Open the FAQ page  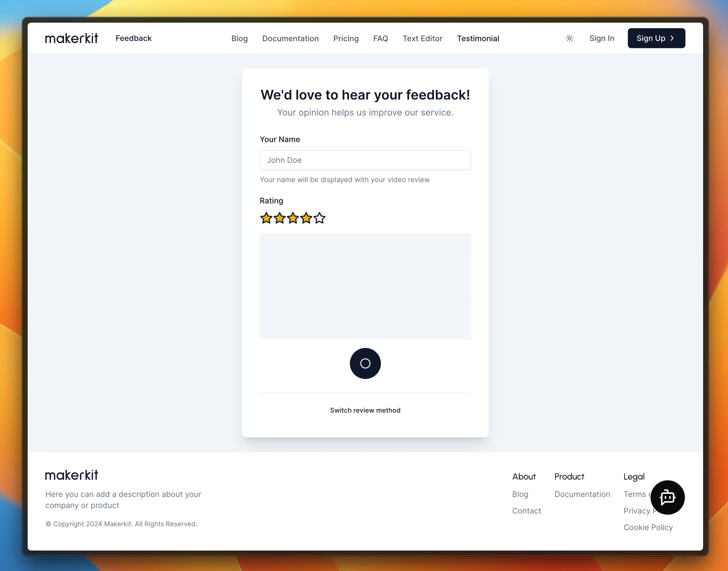coord(380,38)
